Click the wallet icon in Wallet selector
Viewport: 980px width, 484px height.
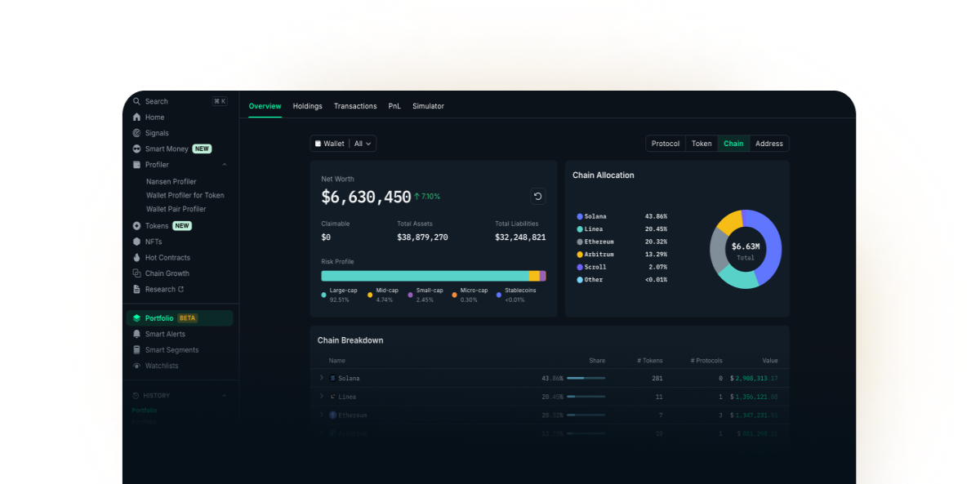click(318, 144)
